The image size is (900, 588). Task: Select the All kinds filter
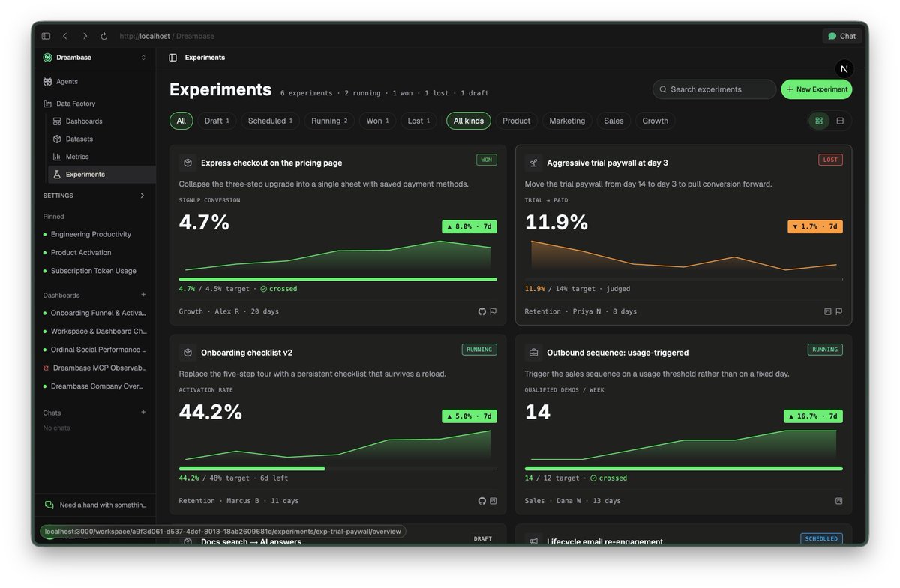click(x=469, y=121)
